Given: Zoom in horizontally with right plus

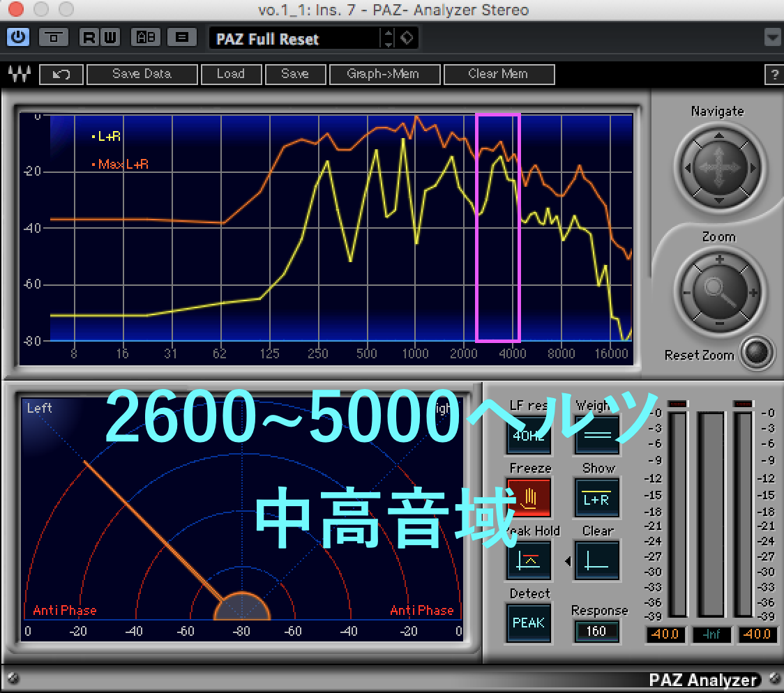Looking at the screenshot, I should pos(753,292).
